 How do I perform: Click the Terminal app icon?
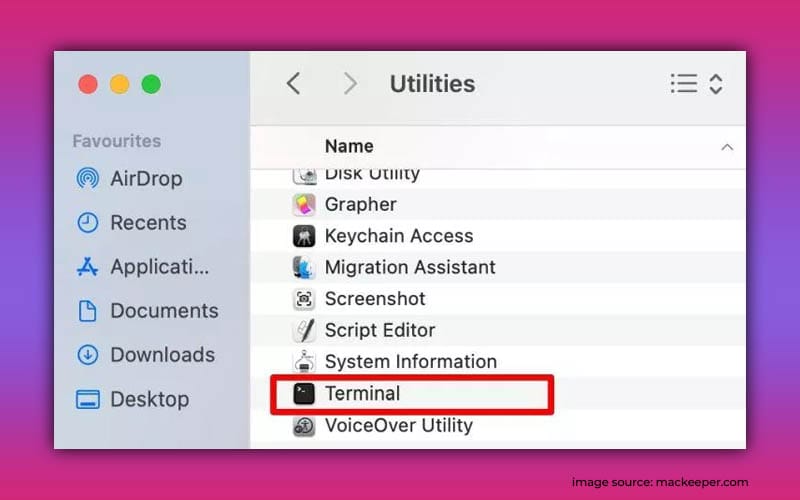pyautogui.click(x=304, y=394)
